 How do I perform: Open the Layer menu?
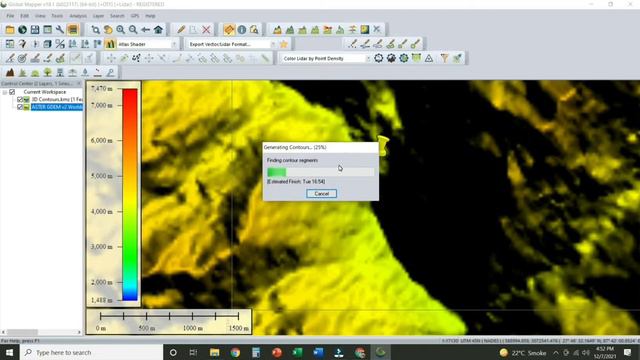[98, 16]
